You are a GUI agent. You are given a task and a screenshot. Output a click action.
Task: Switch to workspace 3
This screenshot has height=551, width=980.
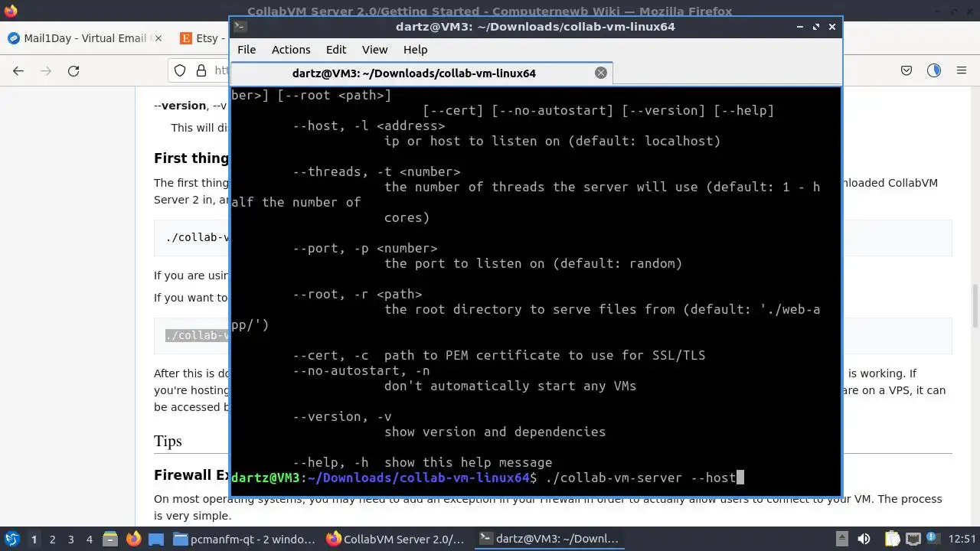[70, 539]
